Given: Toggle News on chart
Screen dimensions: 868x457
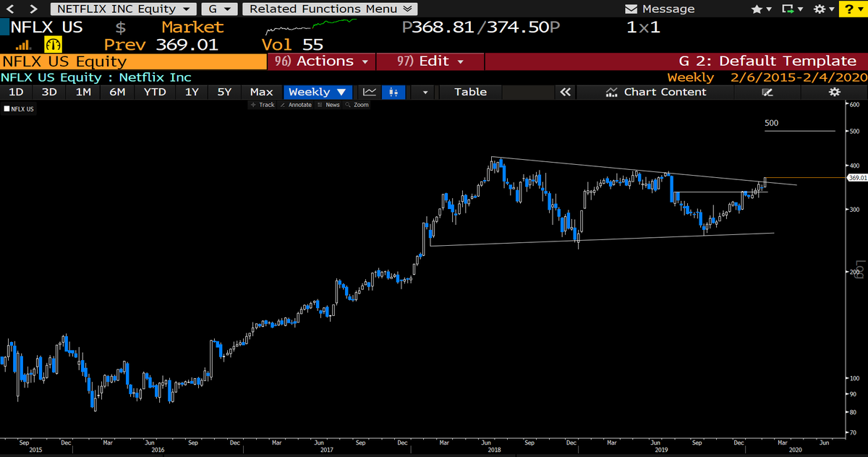Looking at the screenshot, I should click(329, 105).
